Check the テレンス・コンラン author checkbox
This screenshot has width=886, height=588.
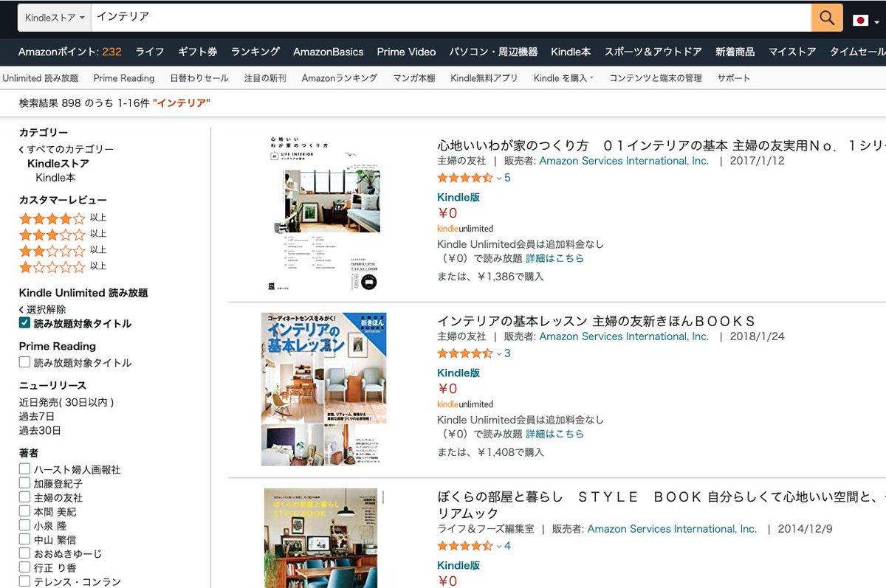(x=24, y=581)
